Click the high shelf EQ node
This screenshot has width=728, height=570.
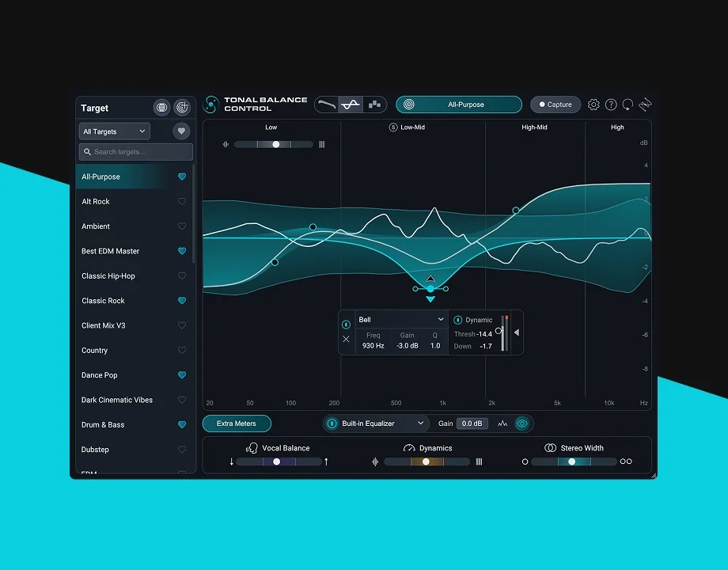tap(515, 211)
